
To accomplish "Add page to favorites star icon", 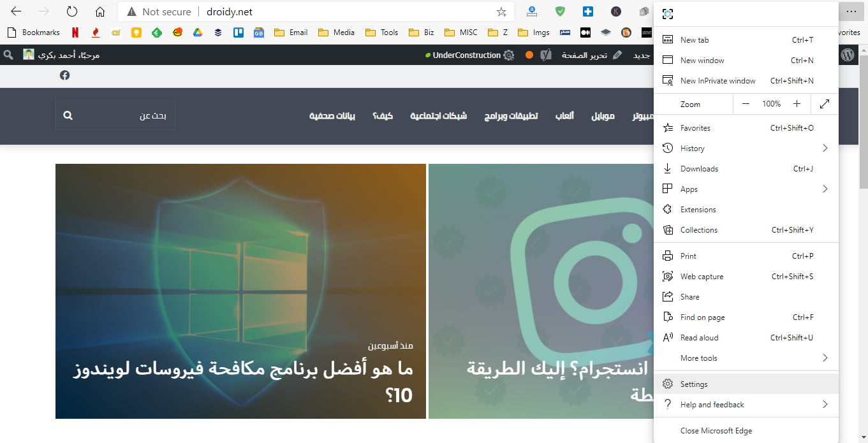I will [501, 11].
